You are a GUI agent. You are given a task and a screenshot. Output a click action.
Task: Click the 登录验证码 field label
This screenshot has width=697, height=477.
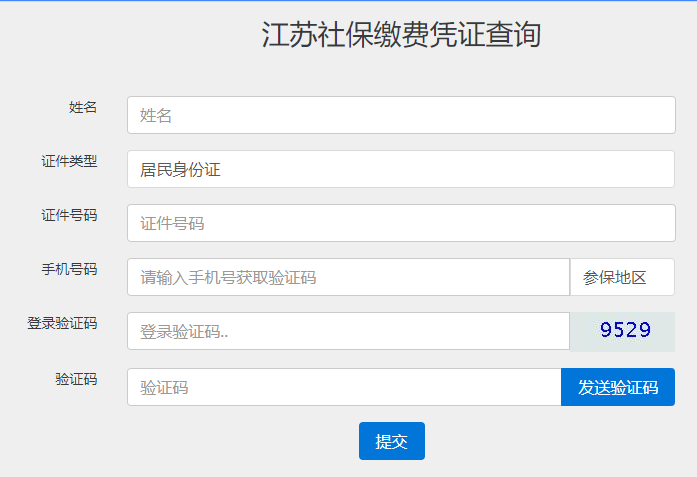coord(62,323)
